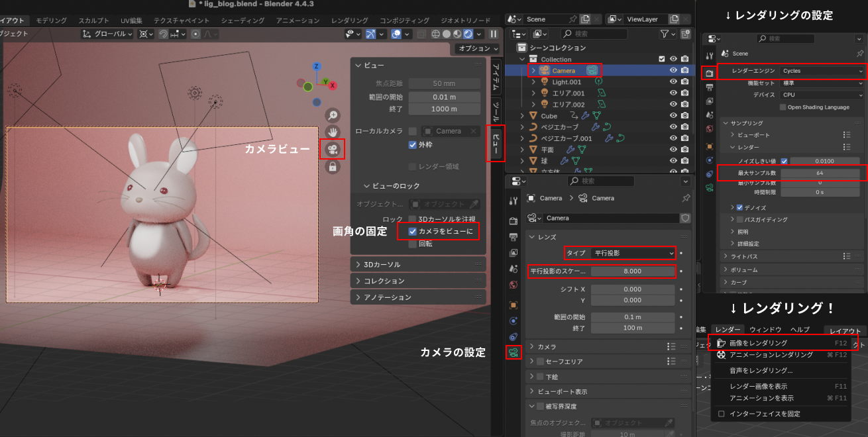Select the エリア.002 light in outliner
The width and height of the screenshot is (868, 437).
tap(569, 105)
